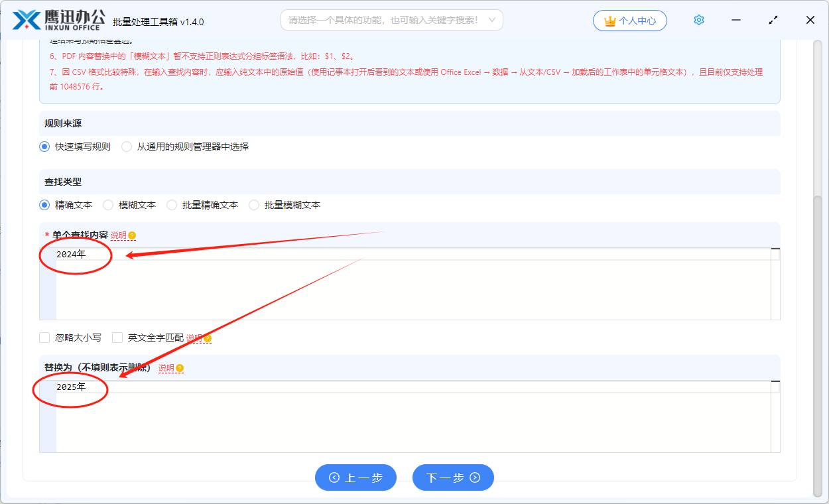Click the 下一步 button

tap(453, 477)
